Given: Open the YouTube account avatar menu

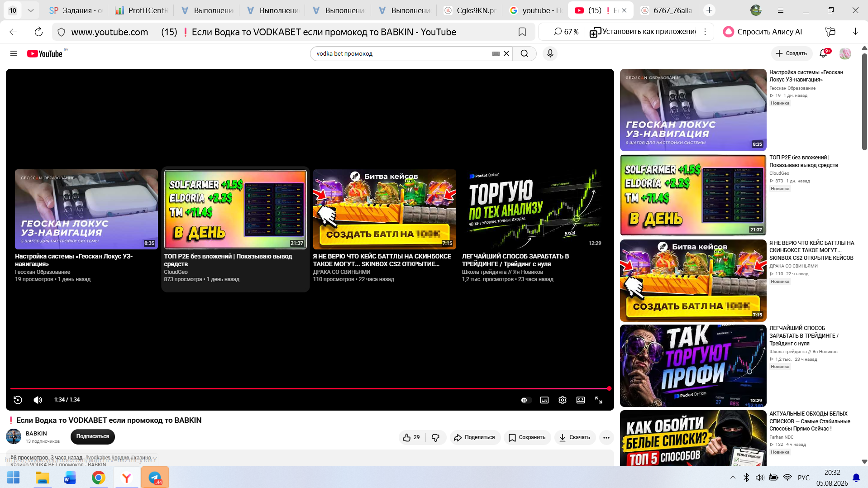Looking at the screenshot, I should 845,53.
